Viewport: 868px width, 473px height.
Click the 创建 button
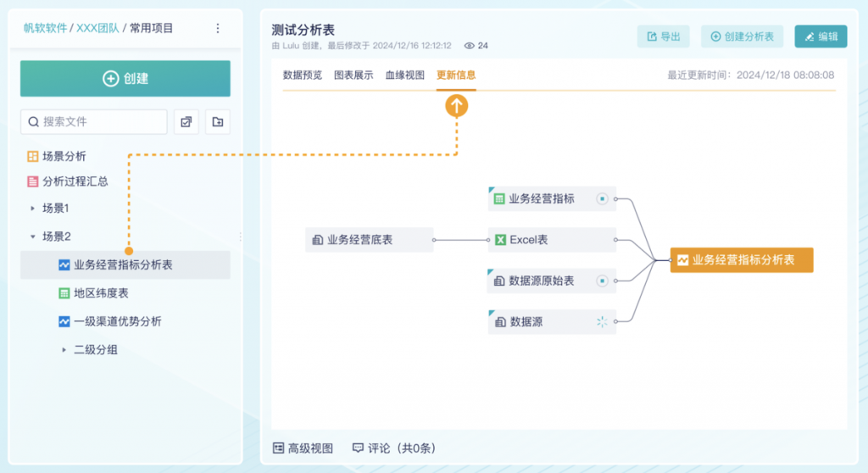tap(125, 79)
